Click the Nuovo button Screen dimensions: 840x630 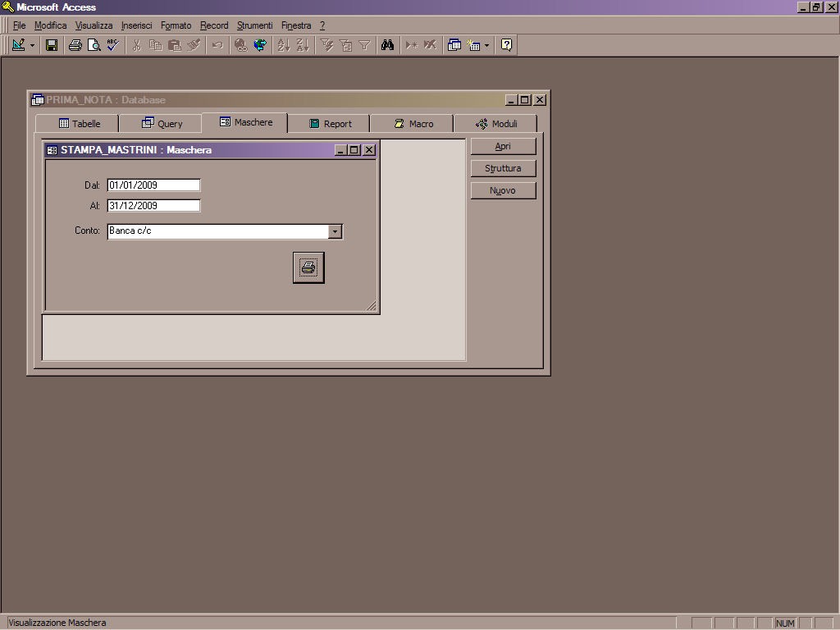pos(503,190)
